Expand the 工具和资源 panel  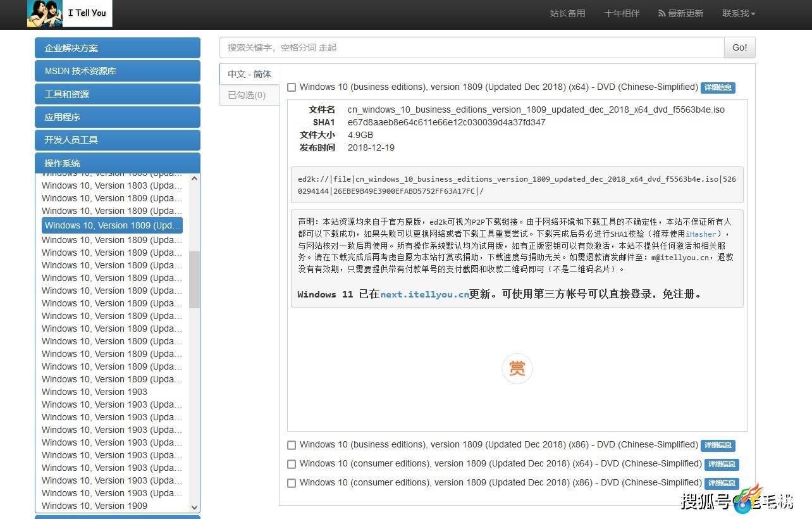(118, 94)
